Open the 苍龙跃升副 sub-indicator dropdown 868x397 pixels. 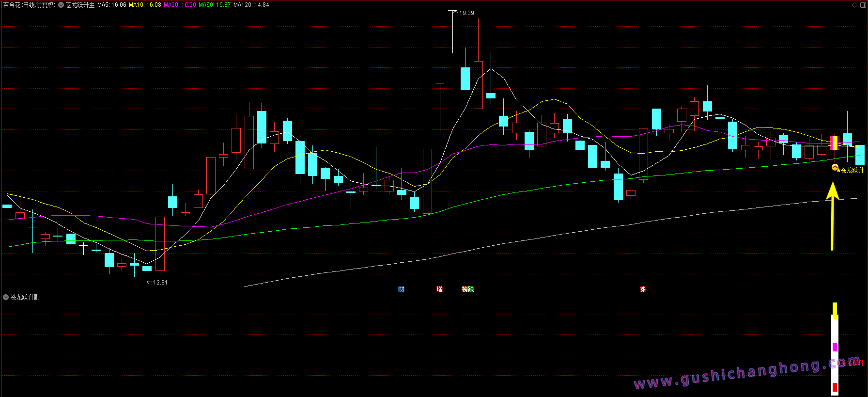click(6, 297)
